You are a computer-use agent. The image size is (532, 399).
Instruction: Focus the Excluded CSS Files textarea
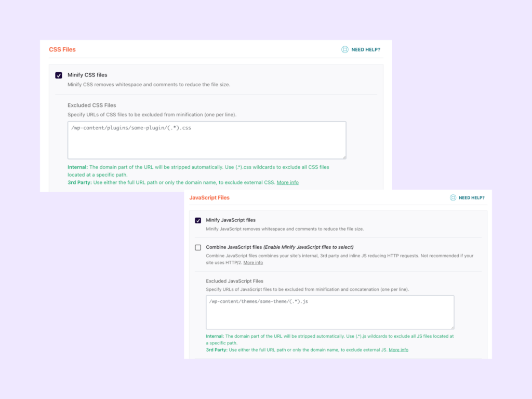207,140
